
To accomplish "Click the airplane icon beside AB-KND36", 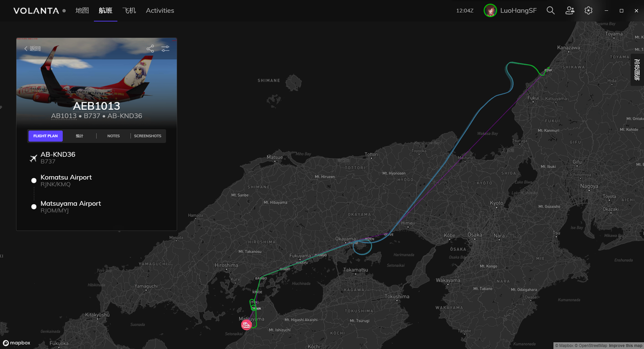I will click(33, 158).
